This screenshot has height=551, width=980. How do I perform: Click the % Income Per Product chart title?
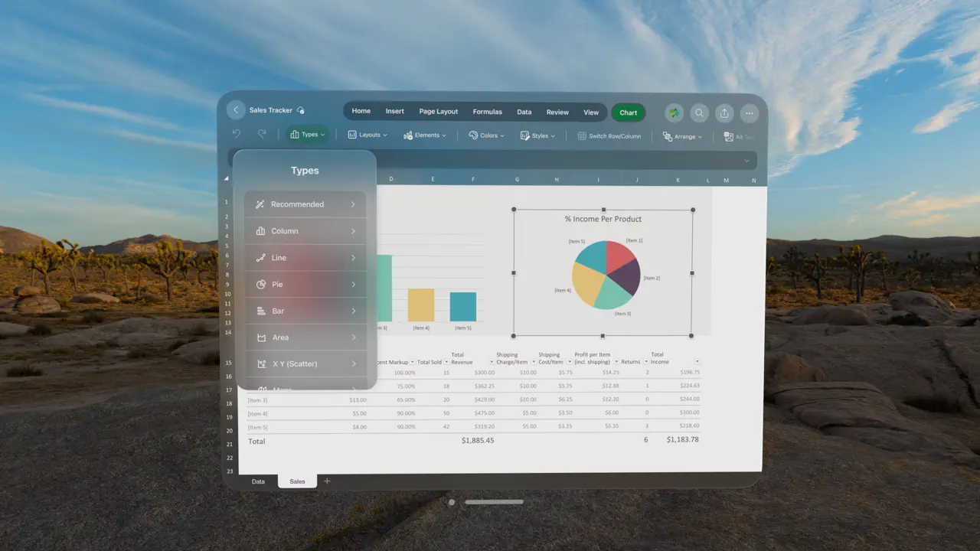coord(603,219)
